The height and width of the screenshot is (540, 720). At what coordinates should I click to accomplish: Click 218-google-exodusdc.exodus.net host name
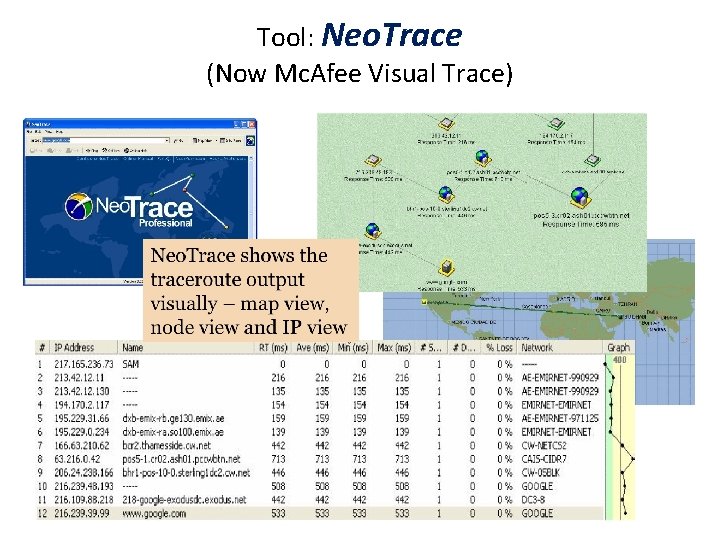(x=184, y=500)
